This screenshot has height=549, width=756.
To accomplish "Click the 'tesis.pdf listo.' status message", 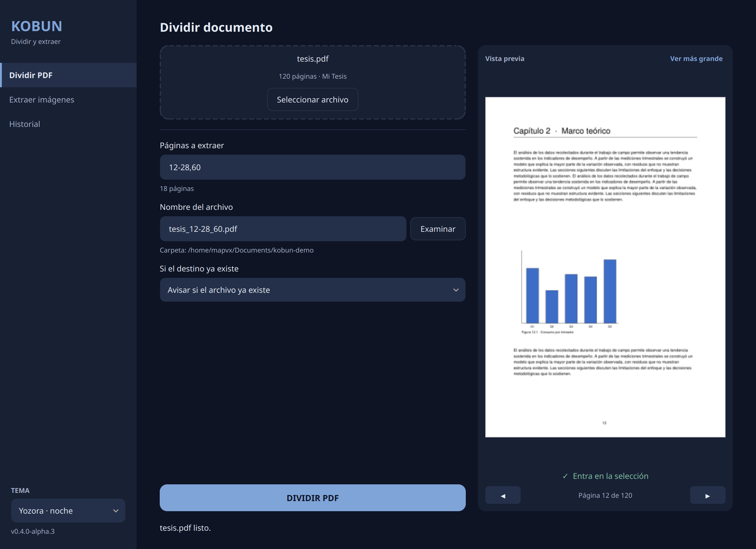I will [185, 528].
